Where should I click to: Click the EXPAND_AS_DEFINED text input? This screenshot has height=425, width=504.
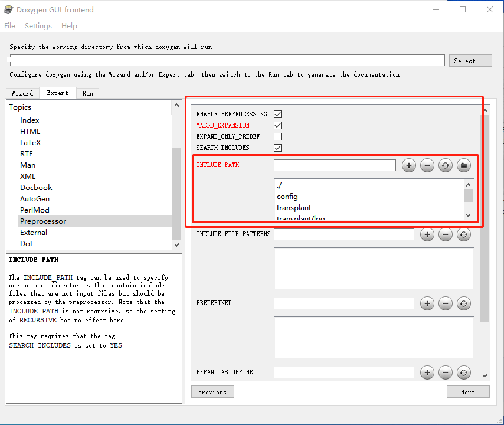point(344,372)
